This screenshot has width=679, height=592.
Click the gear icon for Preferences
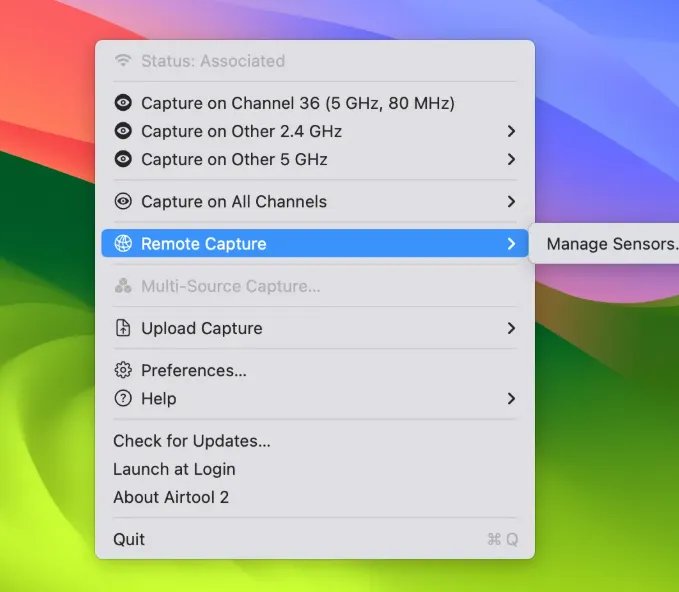[x=123, y=370]
